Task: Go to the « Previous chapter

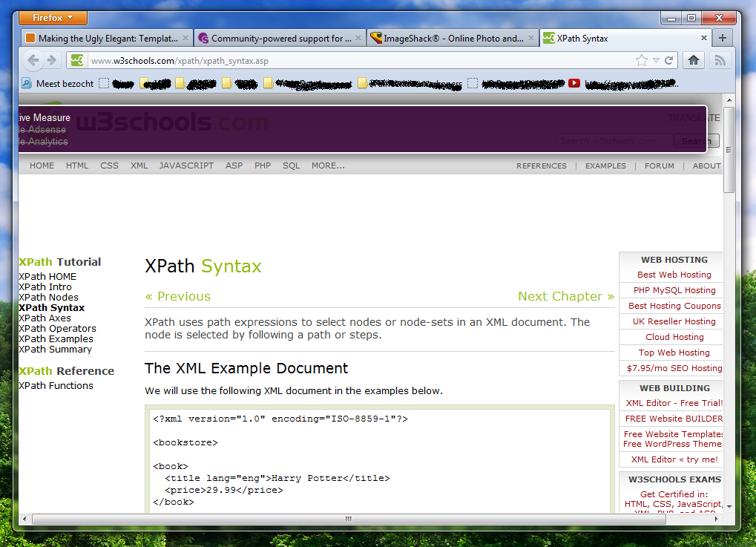Action: click(178, 296)
